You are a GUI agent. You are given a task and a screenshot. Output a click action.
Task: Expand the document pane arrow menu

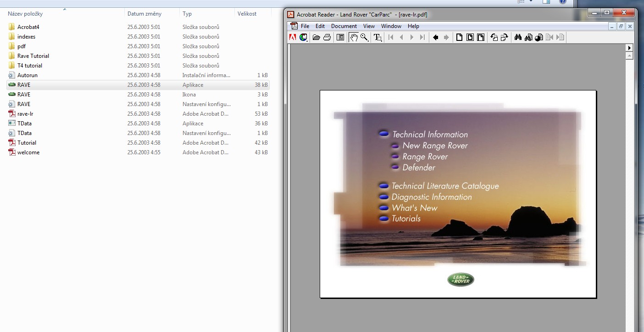(x=629, y=48)
